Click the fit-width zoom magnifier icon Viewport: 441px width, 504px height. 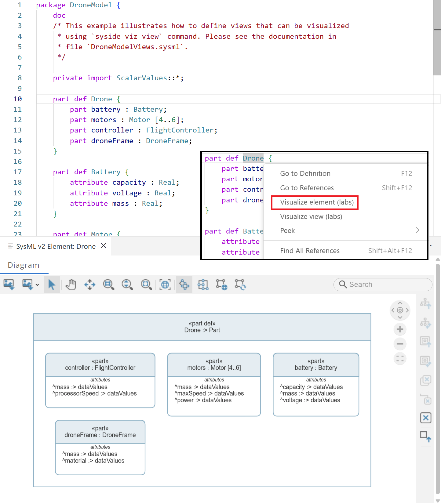108,285
